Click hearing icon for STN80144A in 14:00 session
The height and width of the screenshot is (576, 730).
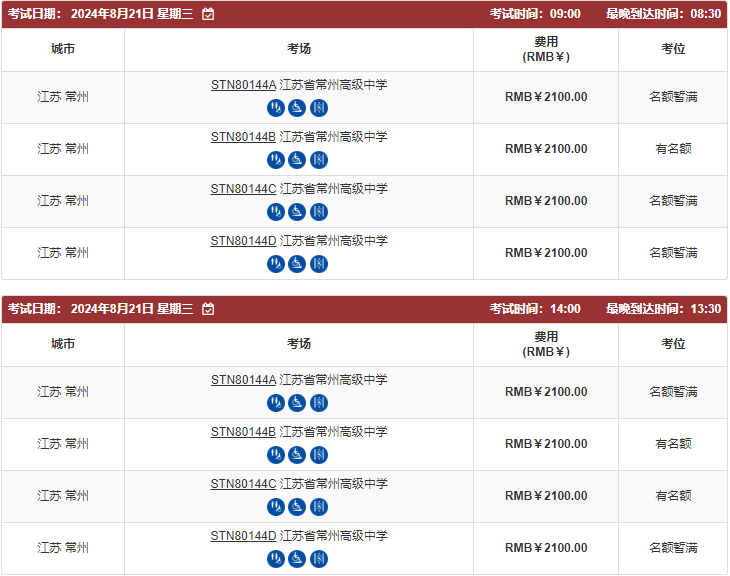coord(276,403)
